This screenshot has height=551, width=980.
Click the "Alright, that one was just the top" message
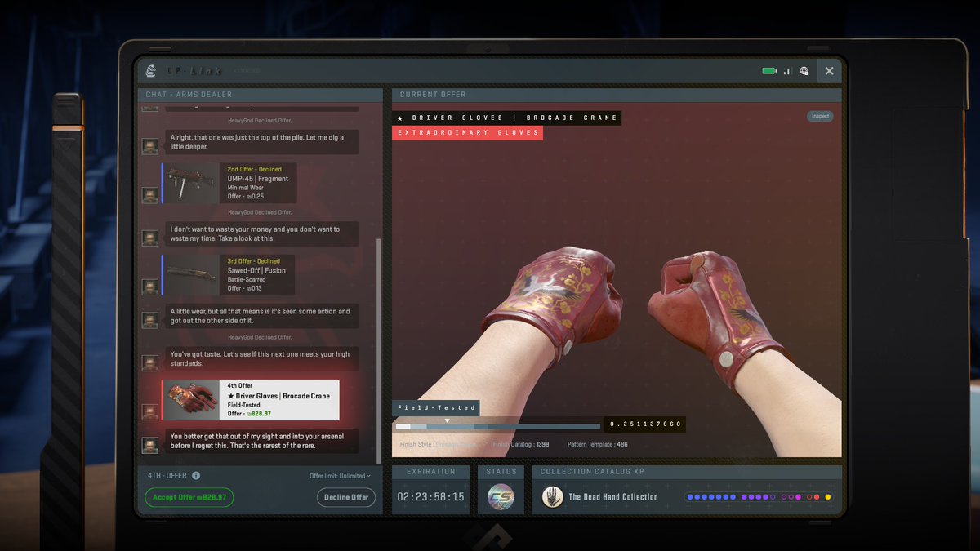[x=261, y=142]
